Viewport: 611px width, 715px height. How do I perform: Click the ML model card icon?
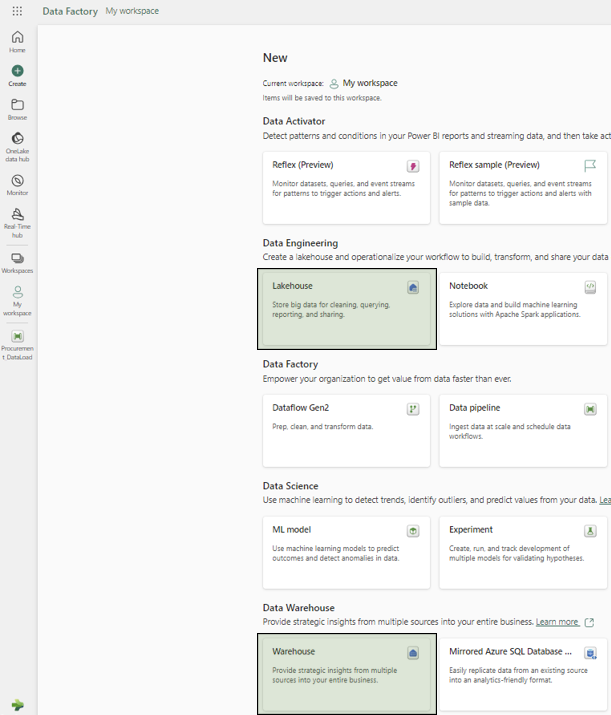413,531
